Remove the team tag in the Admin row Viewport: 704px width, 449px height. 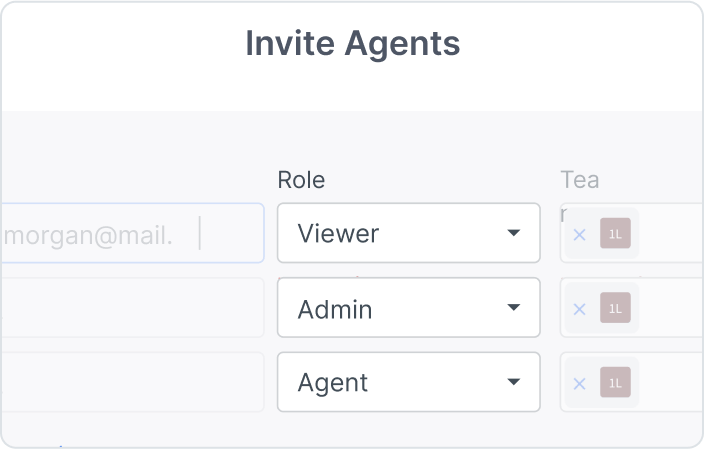point(579,309)
